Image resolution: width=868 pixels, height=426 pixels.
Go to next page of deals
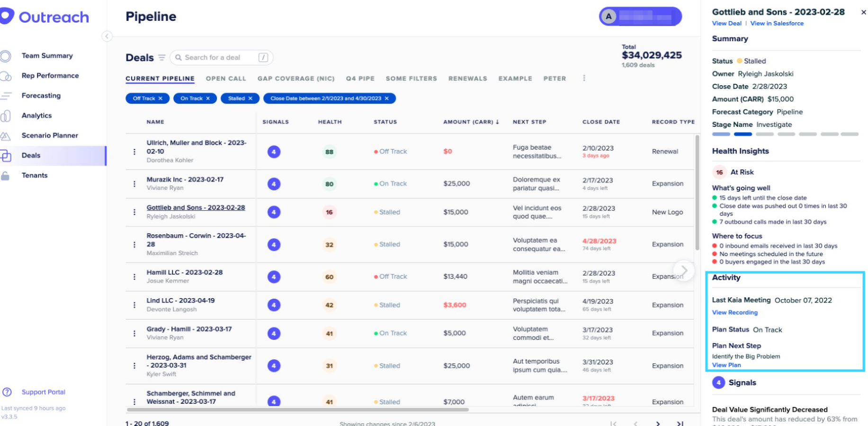658,424
